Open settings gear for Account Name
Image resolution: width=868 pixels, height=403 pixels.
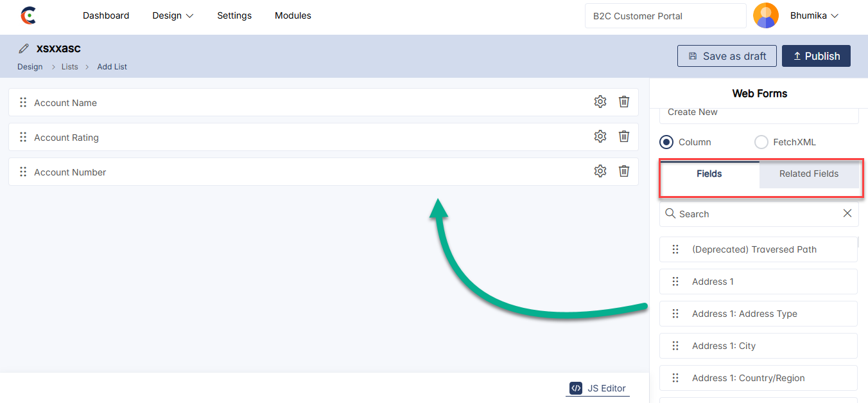(600, 102)
